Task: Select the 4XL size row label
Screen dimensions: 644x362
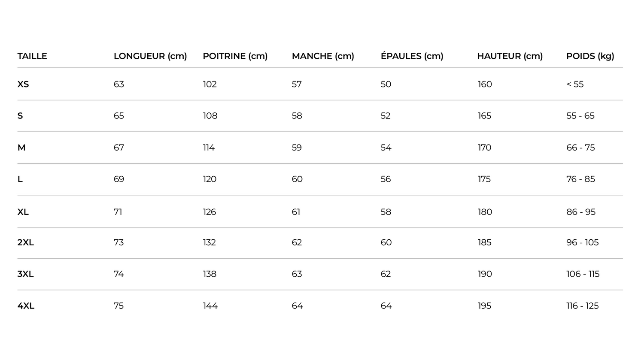Action: tap(26, 306)
